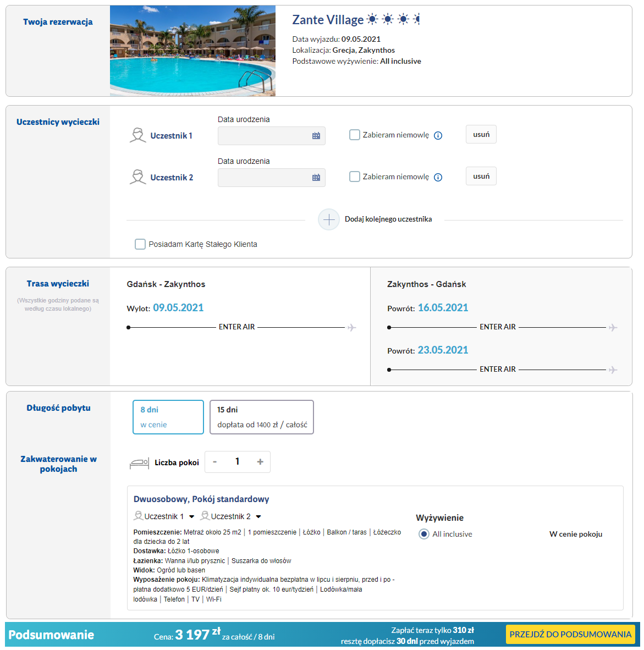Image resolution: width=644 pixels, height=650 pixels.
Task: Increase room count with plus button
Action: [x=260, y=462]
